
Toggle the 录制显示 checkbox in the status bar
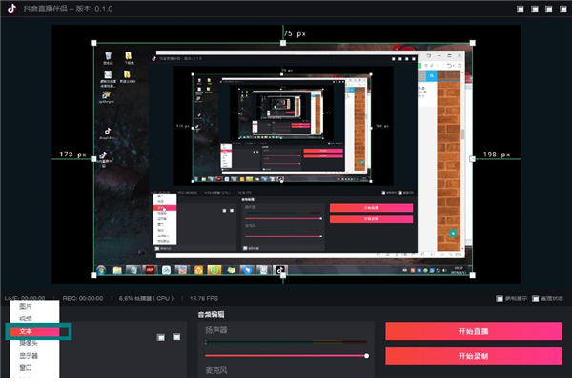[x=500, y=299]
